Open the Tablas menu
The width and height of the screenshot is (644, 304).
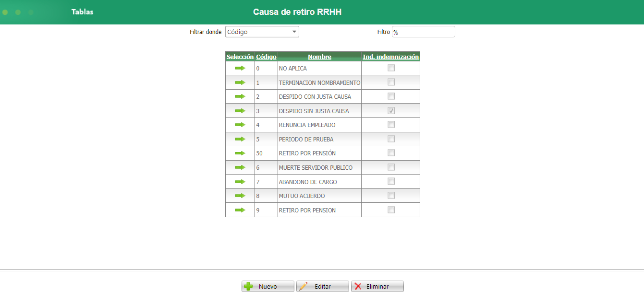coord(82,12)
